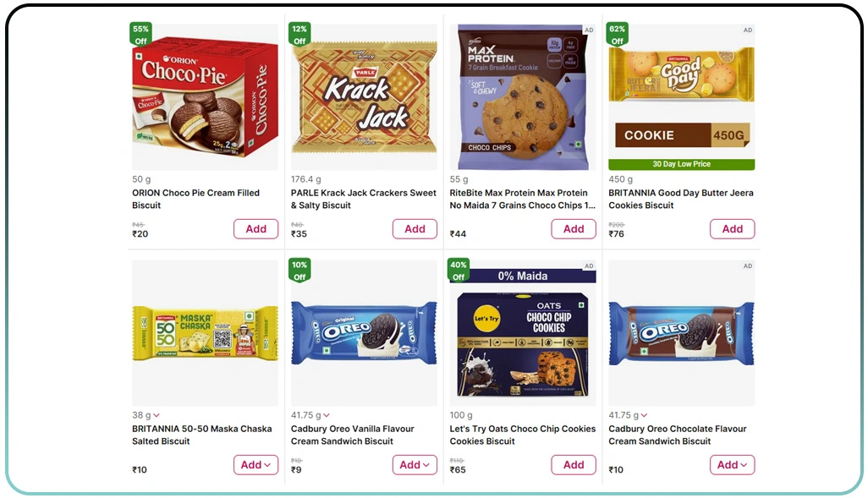Open the Krack Jack product image
Screen dimensions: 868x498
pyautogui.click(x=364, y=97)
